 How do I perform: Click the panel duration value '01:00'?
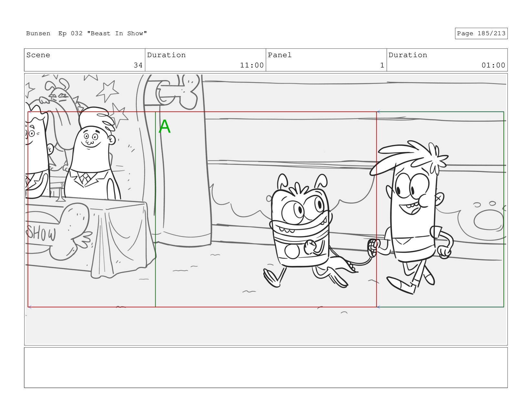493,65
